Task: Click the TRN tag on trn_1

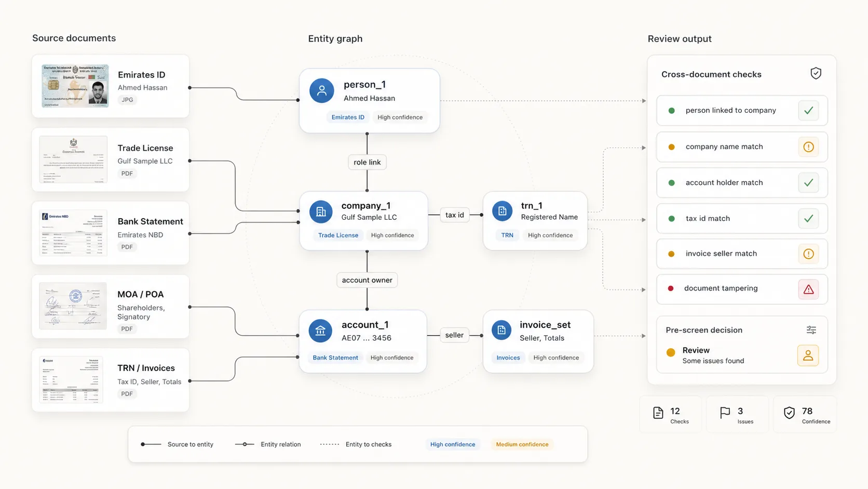Action: [507, 235]
